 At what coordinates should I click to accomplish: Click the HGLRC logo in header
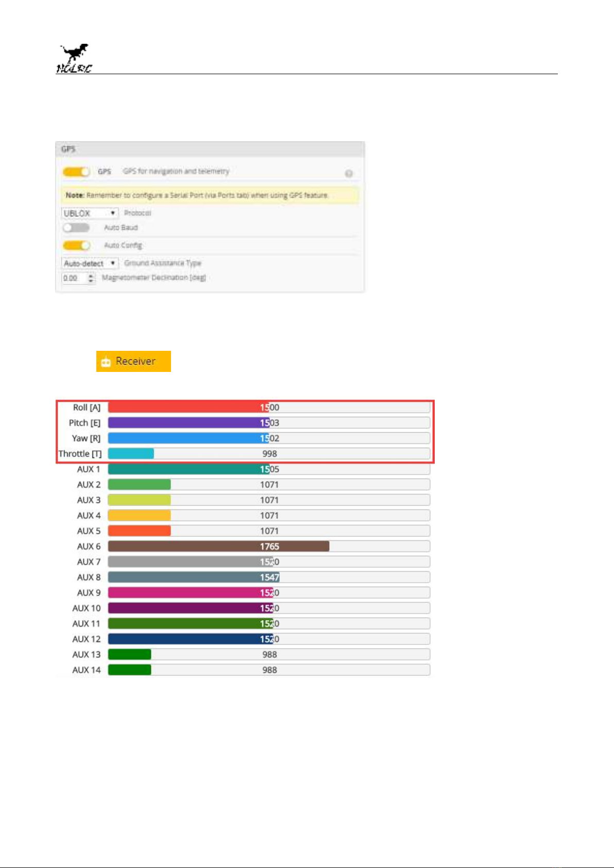click(x=74, y=58)
